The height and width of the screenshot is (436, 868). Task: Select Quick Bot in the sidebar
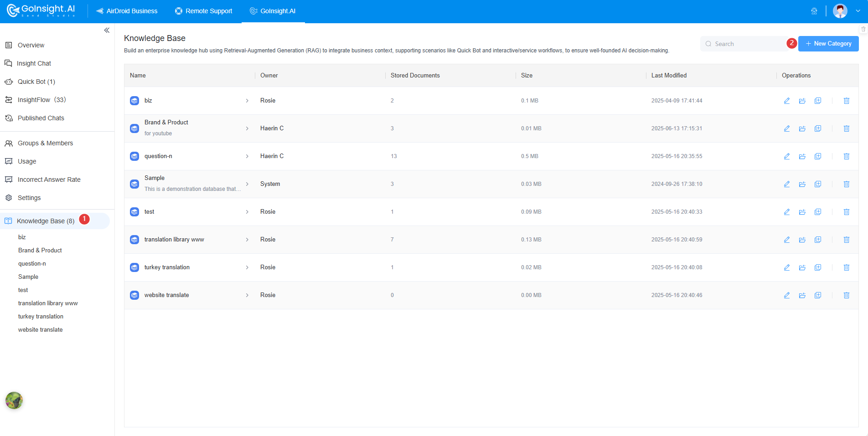click(35, 82)
